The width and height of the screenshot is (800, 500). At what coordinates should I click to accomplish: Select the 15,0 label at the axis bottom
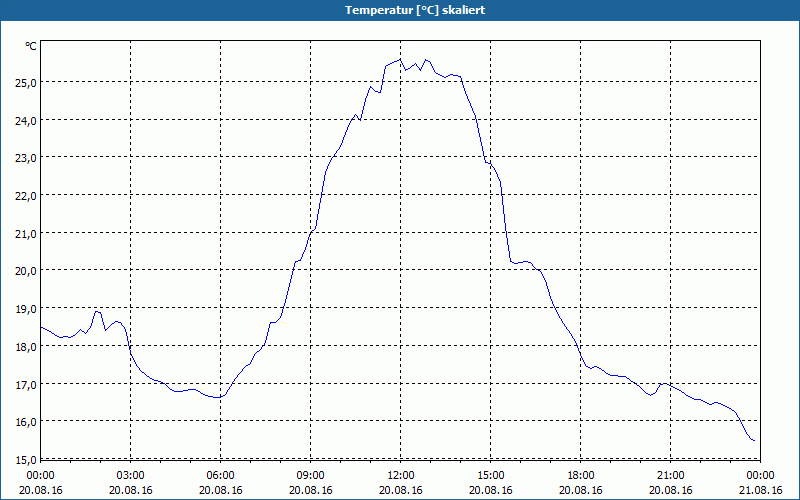(x=24, y=459)
